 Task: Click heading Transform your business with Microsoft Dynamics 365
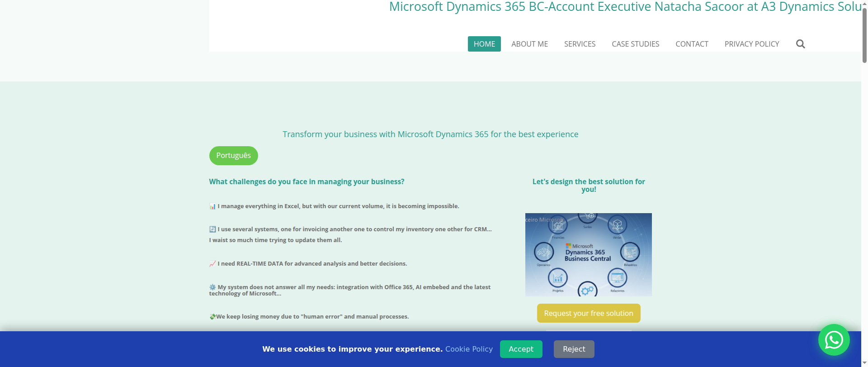click(x=430, y=134)
